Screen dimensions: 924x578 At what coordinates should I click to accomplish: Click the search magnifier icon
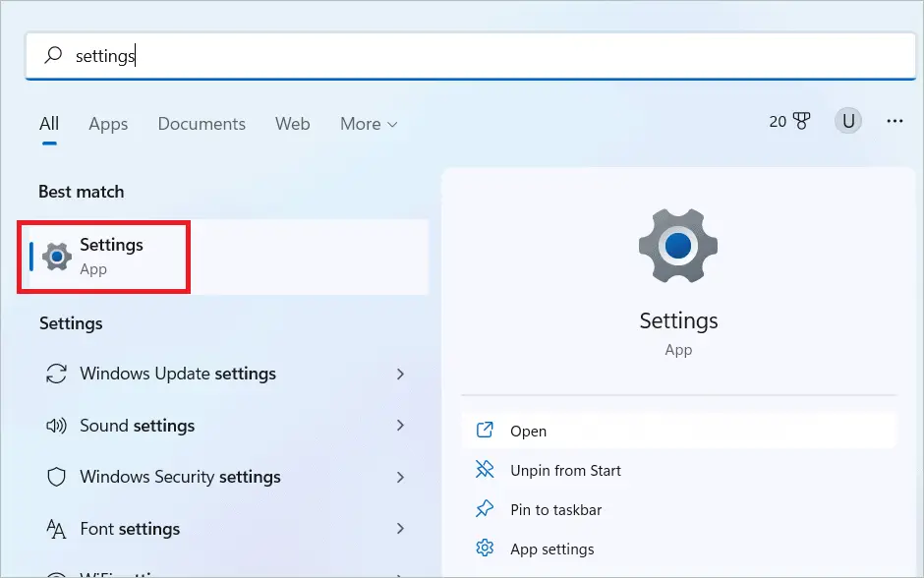coord(53,55)
